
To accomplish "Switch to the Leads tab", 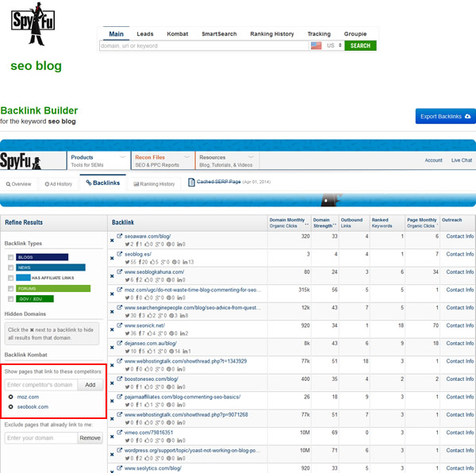I will click(145, 33).
